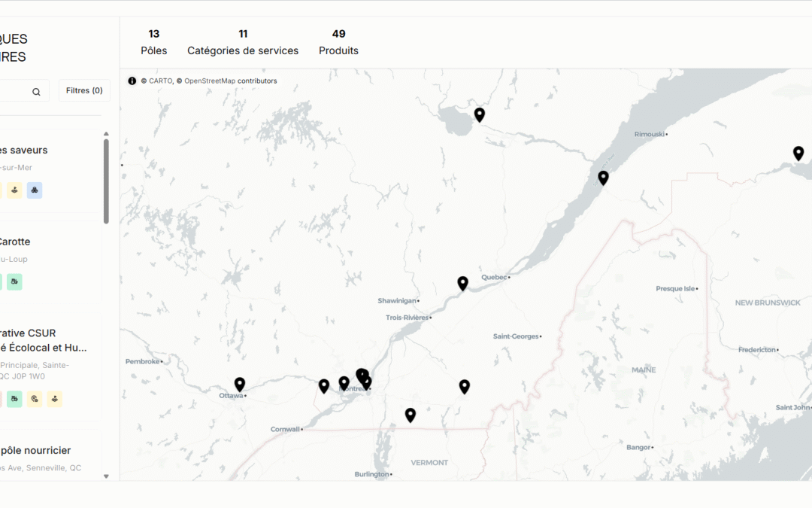This screenshot has height=508, width=812.
Task: Select the 49 Produits stat
Action: point(338,41)
